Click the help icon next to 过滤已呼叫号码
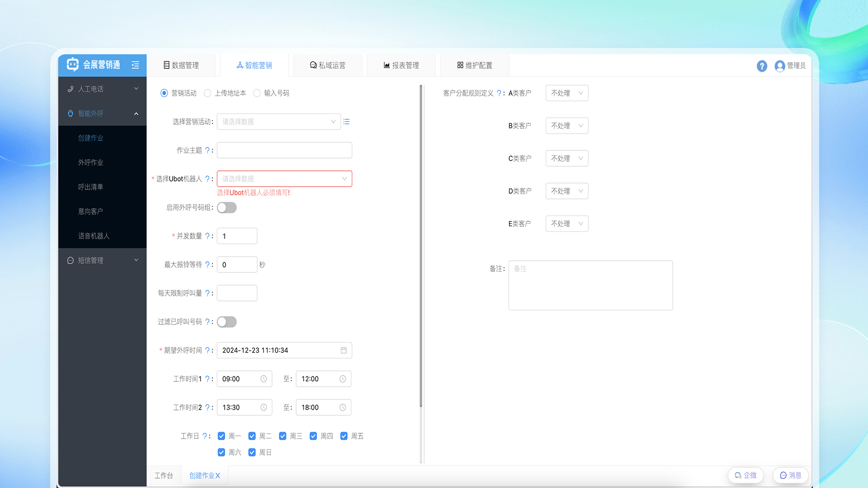The image size is (868, 488). coord(208,322)
